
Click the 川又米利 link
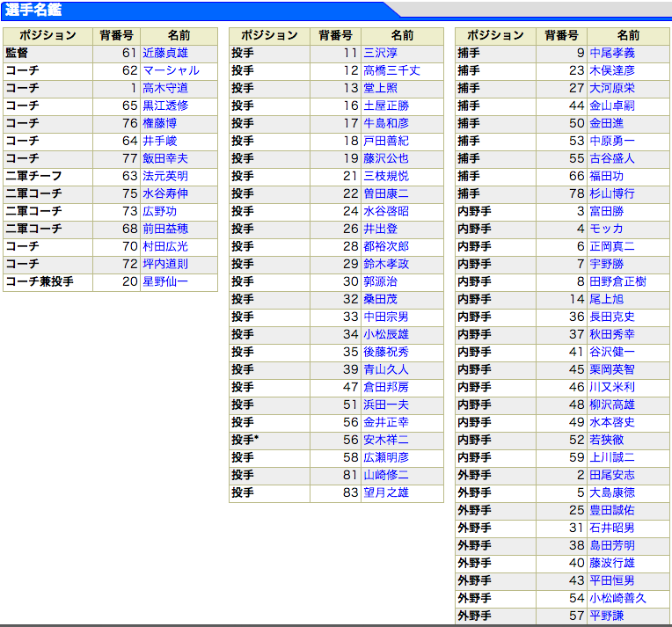(612, 387)
